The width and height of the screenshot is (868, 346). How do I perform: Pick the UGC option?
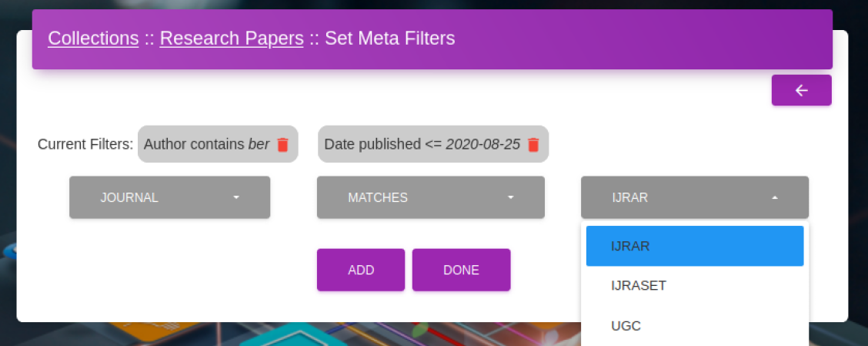point(695,326)
